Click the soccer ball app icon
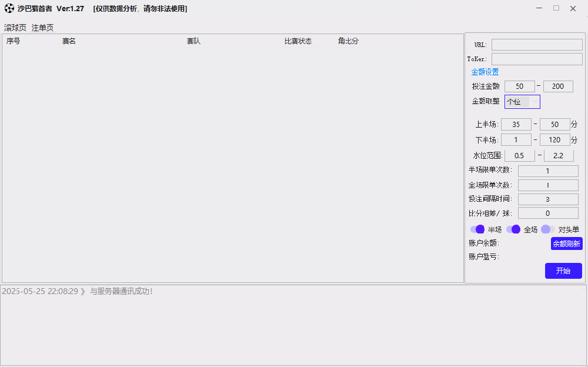Image resolution: width=588 pixels, height=367 pixels. click(9, 8)
